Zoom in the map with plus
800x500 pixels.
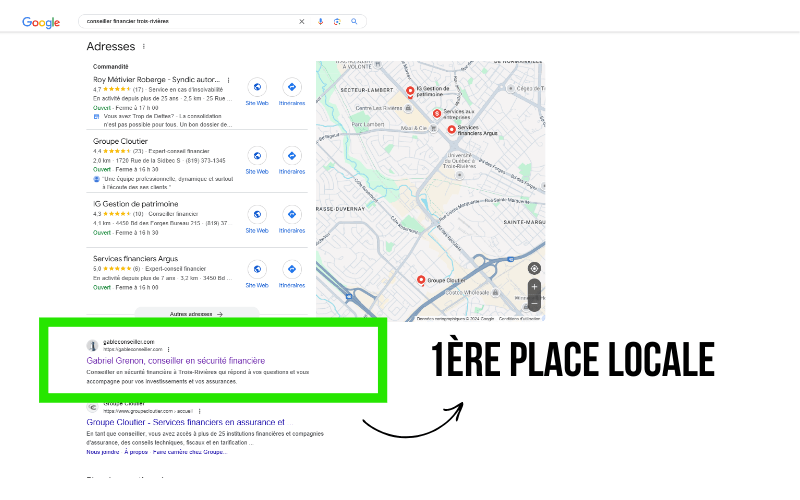click(x=534, y=287)
